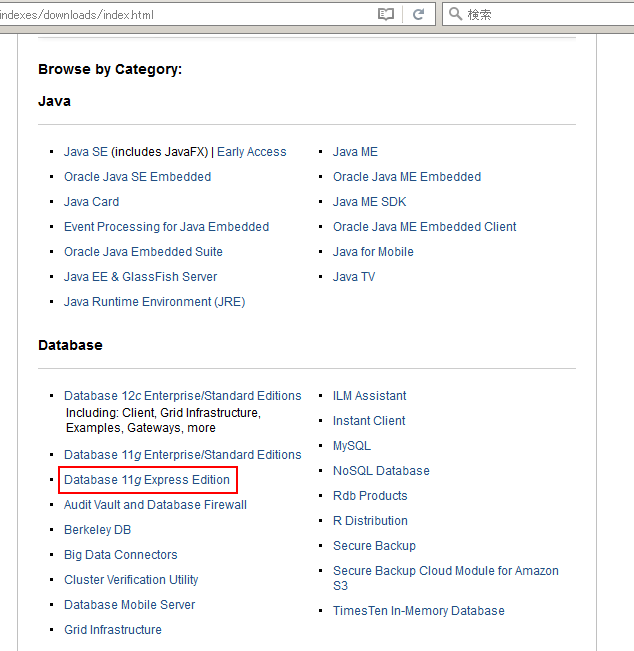634x651 pixels.
Task: Open Event Processing for Java Embedded
Action: (166, 227)
